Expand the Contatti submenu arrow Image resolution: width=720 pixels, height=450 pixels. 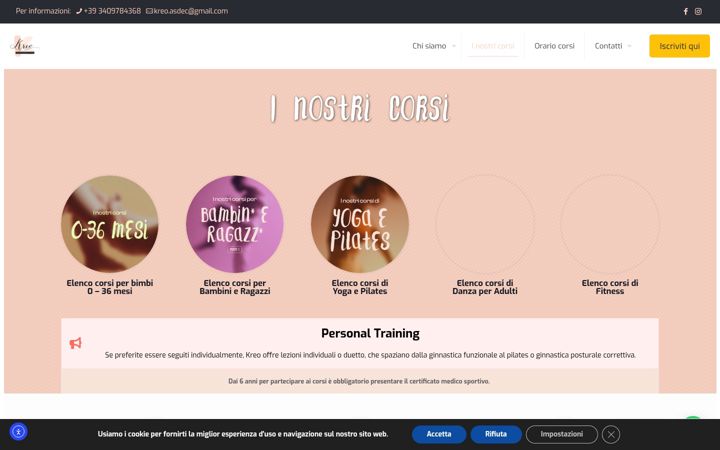tap(629, 46)
